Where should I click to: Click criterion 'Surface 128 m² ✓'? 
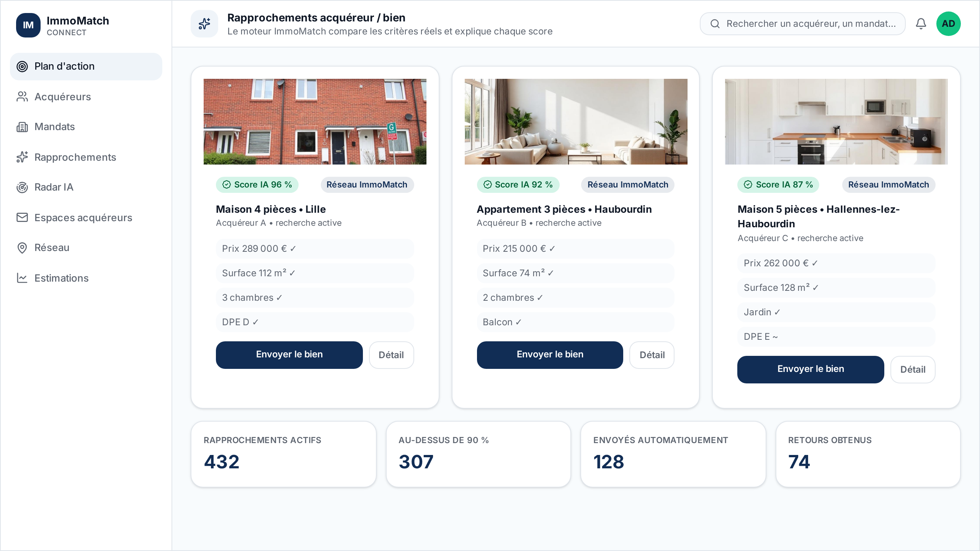[836, 288]
